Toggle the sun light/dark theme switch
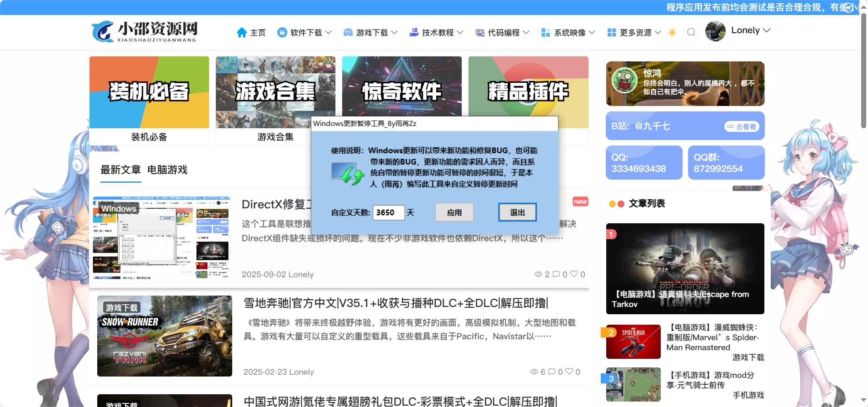The height and width of the screenshot is (407, 868). [x=672, y=32]
